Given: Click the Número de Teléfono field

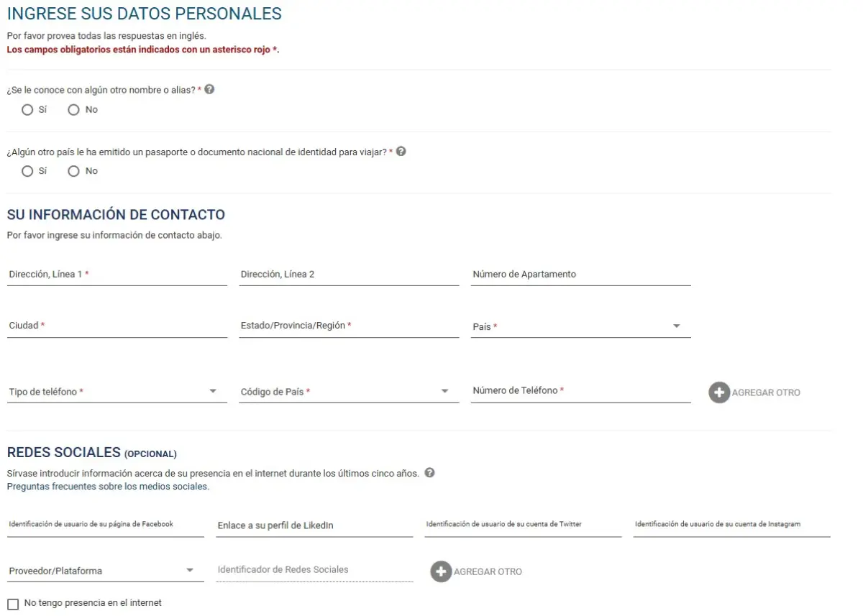Looking at the screenshot, I should [x=580, y=391].
